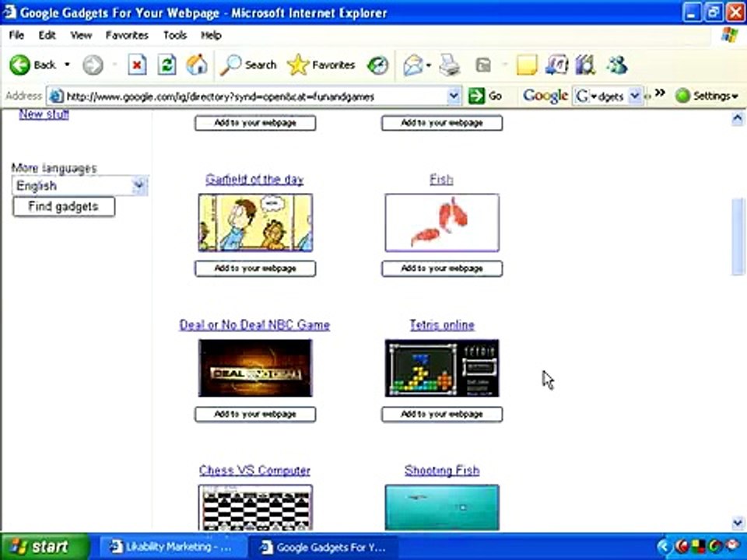Expand the toolbar overflow chevron

click(659, 93)
